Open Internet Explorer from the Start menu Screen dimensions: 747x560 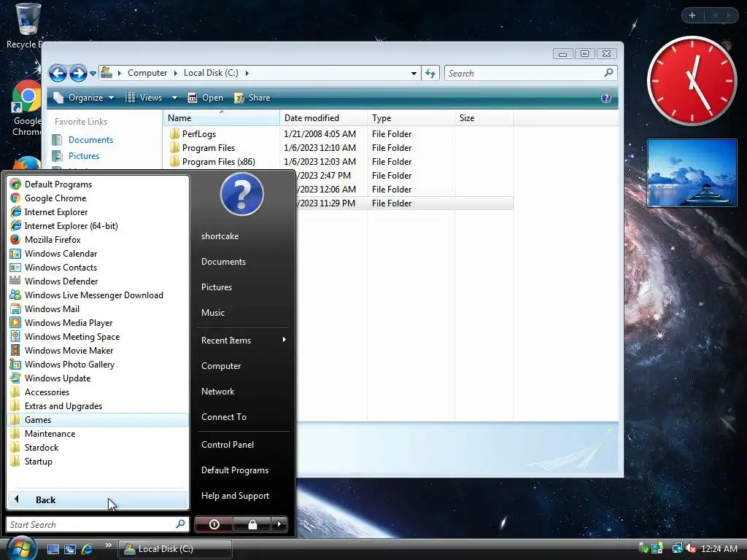[x=98, y=212]
